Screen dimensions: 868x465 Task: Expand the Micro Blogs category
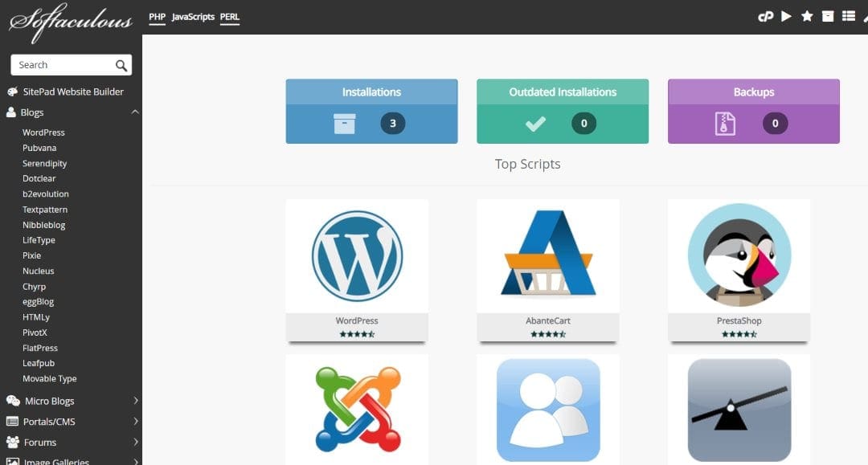point(136,401)
